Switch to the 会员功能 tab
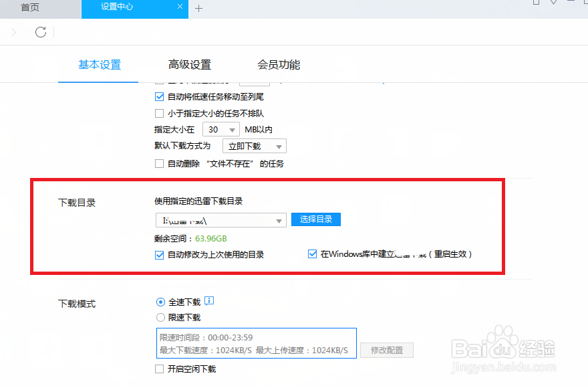The image size is (588, 388). click(277, 64)
